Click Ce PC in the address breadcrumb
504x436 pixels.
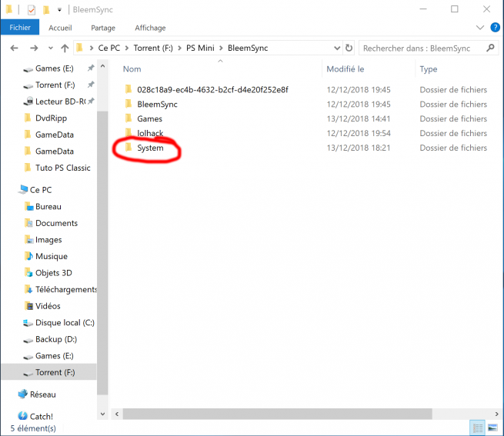tap(109, 48)
